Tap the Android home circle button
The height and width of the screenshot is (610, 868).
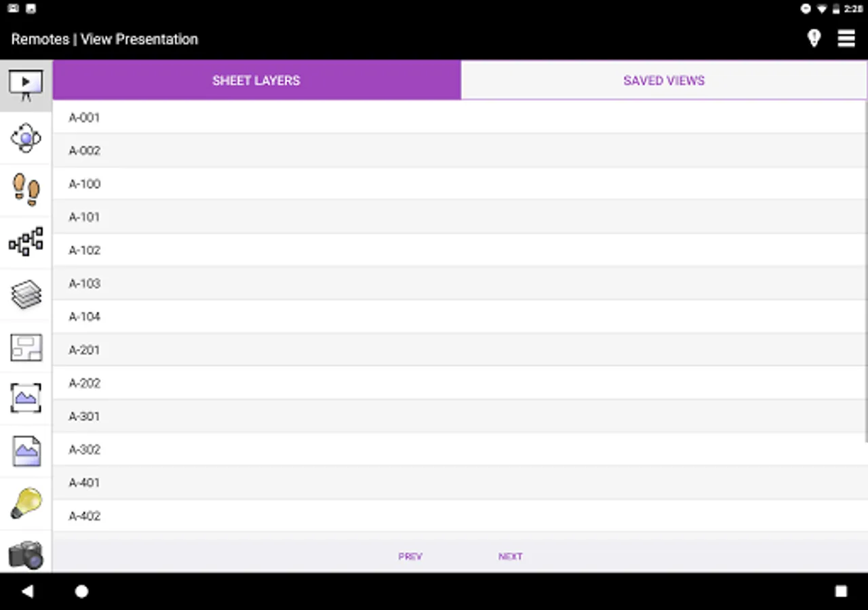coord(81,591)
